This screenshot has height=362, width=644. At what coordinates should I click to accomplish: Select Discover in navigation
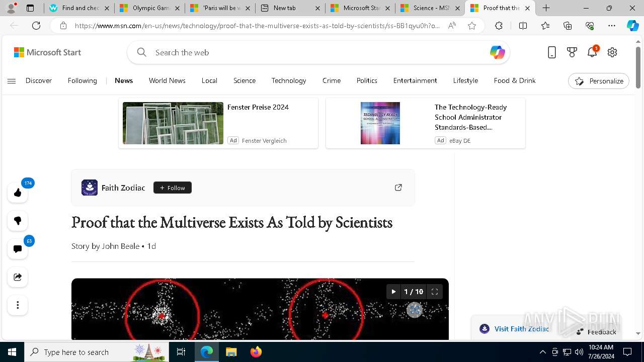point(39,80)
